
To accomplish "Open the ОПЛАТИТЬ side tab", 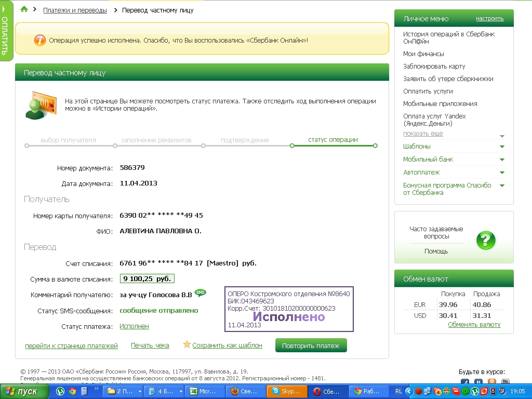I will coord(5,31).
